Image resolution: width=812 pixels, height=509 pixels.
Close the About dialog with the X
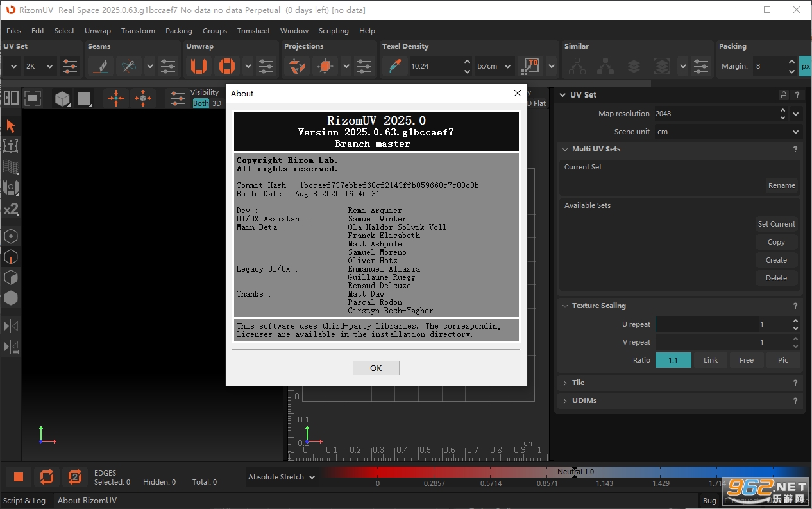click(x=518, y=93)
